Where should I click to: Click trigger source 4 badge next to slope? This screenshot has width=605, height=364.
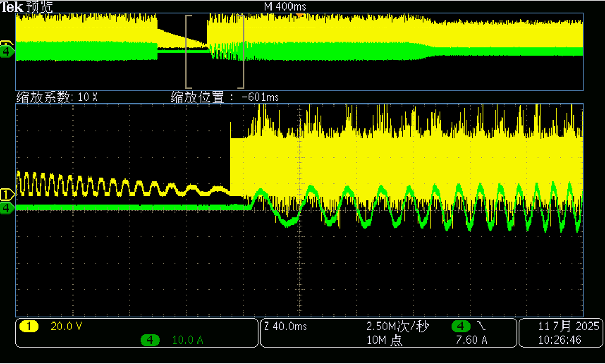point(461,327)
